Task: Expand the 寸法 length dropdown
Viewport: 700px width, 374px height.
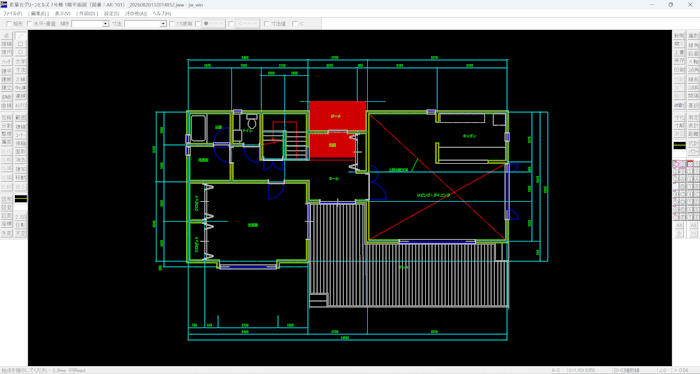Action: click(x=163, y=24)
